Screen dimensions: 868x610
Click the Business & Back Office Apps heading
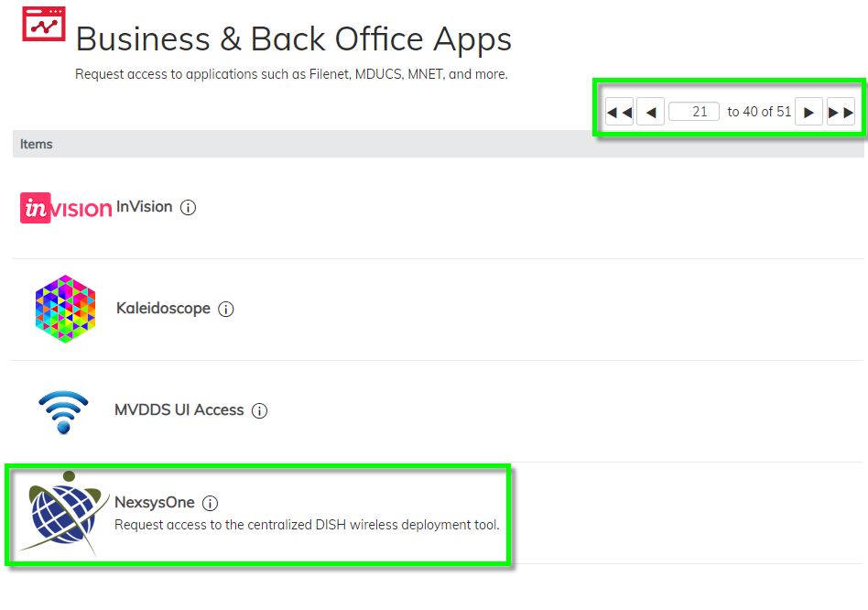[x=293, y=39]
